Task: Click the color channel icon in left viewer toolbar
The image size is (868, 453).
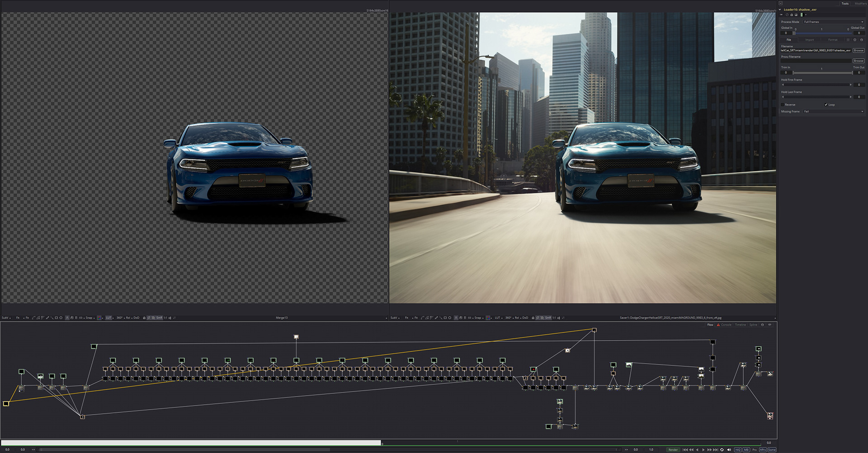Action: (x=99, y=318)
